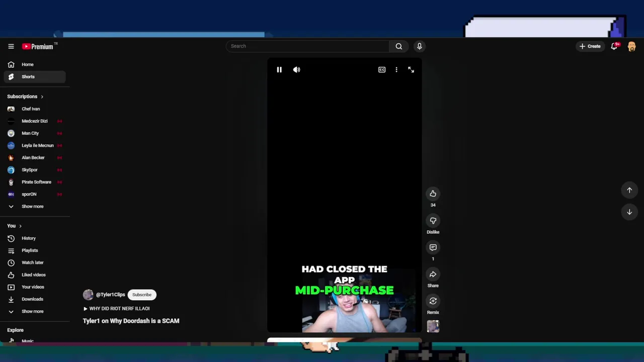This screenshot has height=362, width=644.
Task: Focus the Search input field
Action: pyautogui.click(x=307, y=46)
